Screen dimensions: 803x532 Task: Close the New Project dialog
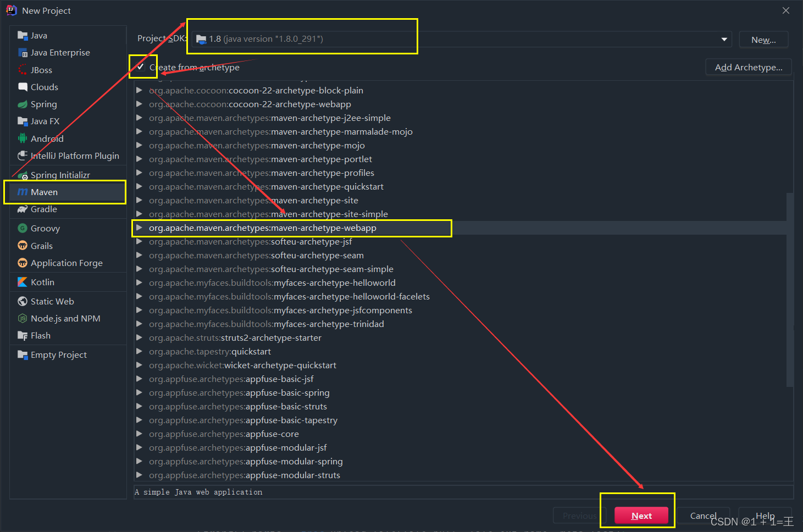click(786, 10)
